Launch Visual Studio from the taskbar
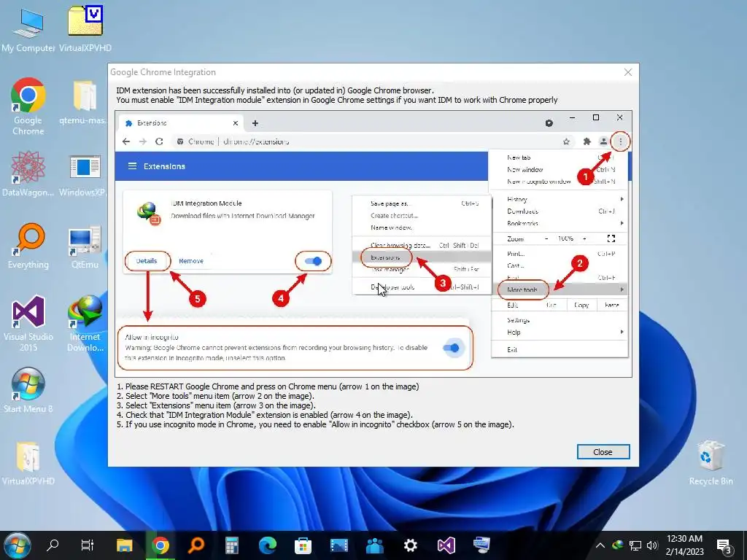This screenshot has width=747, height=560. coord(446,545)
